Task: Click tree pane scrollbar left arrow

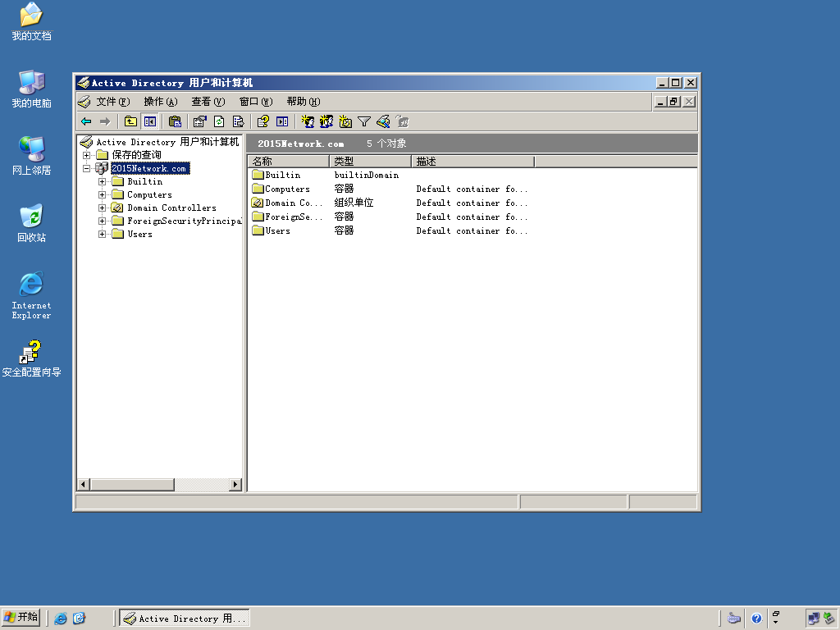Action: (83, 484)
